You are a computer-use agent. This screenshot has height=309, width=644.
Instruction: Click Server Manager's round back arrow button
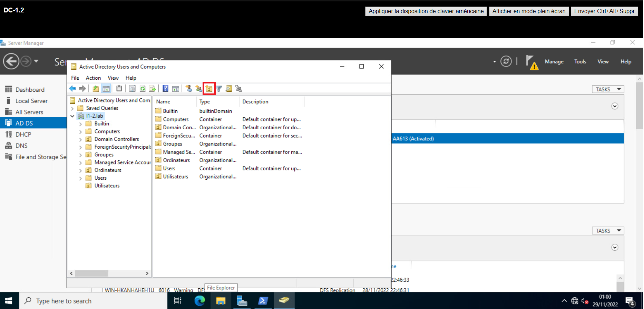11,61
